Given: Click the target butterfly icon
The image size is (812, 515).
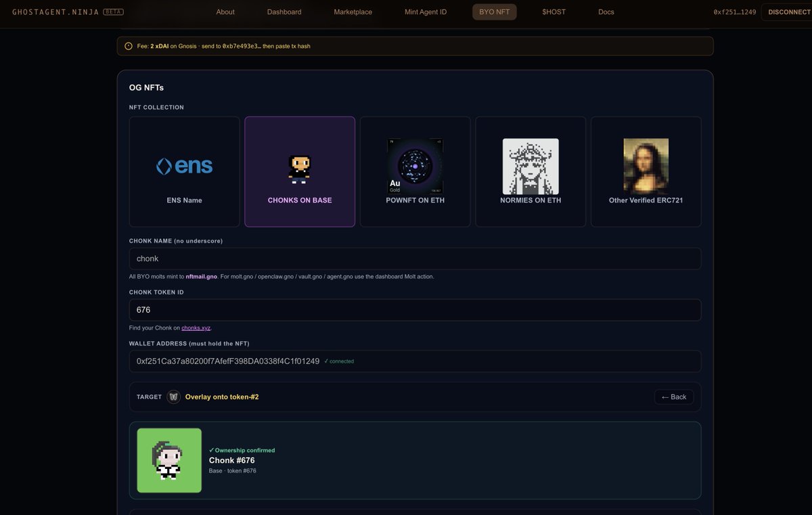Looking at the screenshot, I should pyautogui.click(x=174, y=397).
